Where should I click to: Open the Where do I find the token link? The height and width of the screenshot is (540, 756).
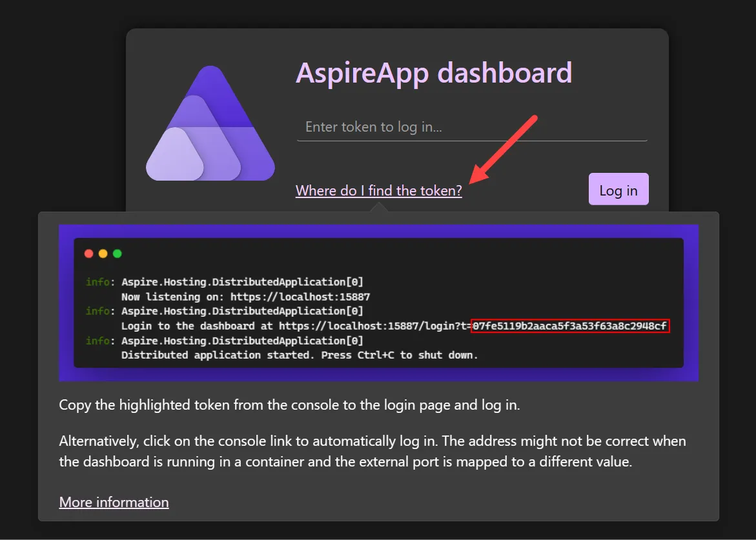[x=378, y=190]
